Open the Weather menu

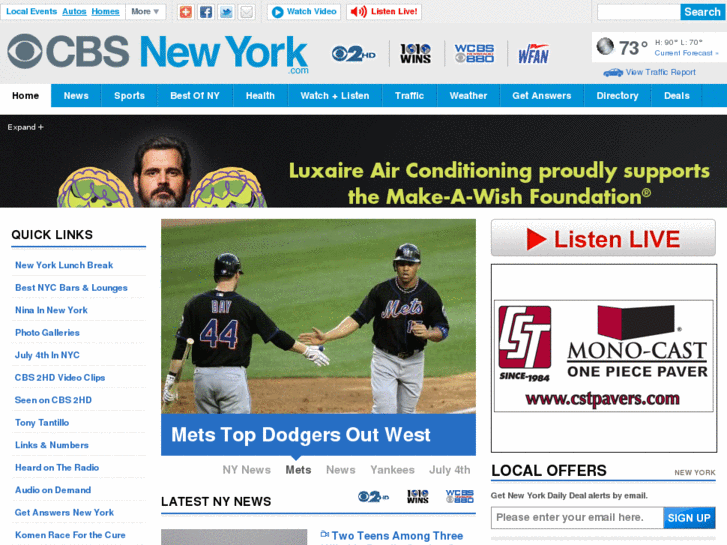pyautogui.click(x=468, y=96)
